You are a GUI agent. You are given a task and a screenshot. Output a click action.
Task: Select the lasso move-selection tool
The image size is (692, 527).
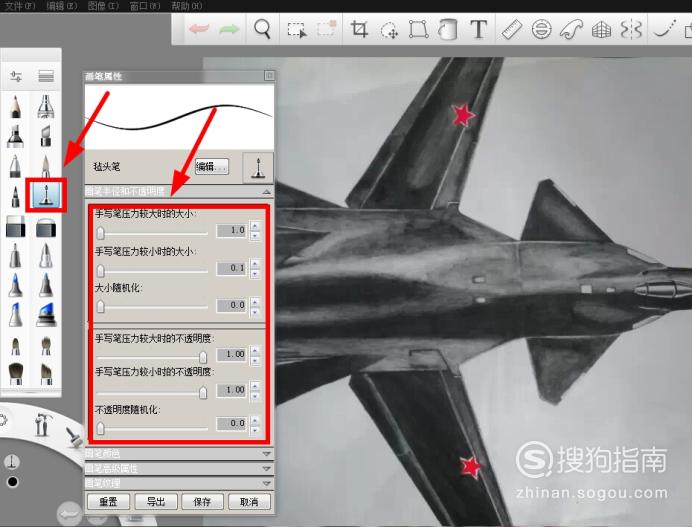(389, 30)
